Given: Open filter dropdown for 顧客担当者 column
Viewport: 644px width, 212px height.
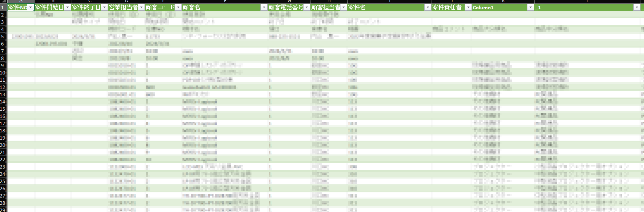Looking at the screenshot, I should tap(344, 7).
